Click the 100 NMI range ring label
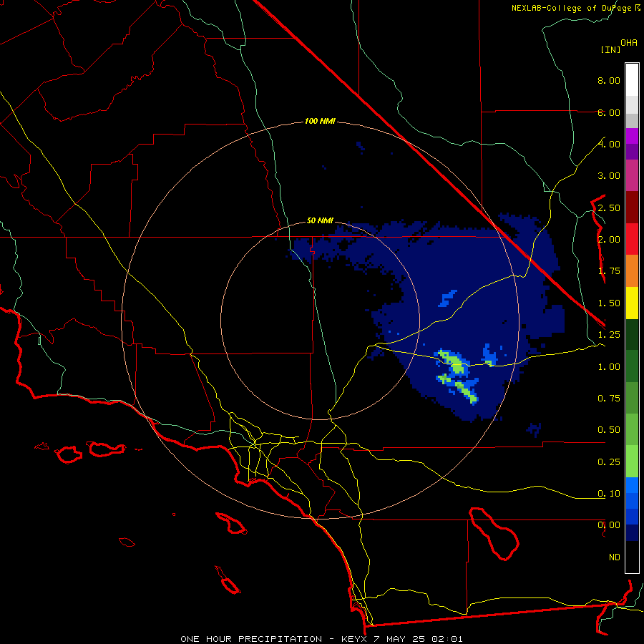The width and height of the screenshot is (644, 644). (320, 121)
